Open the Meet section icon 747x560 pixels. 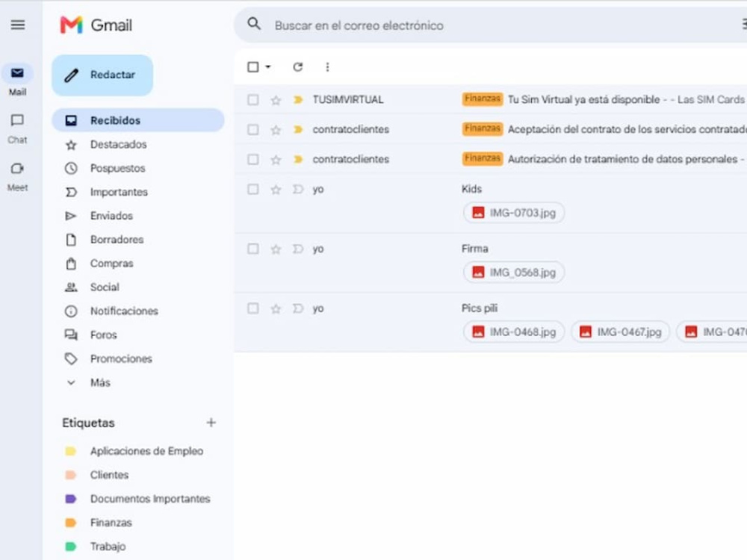click(x=18, y=169)
